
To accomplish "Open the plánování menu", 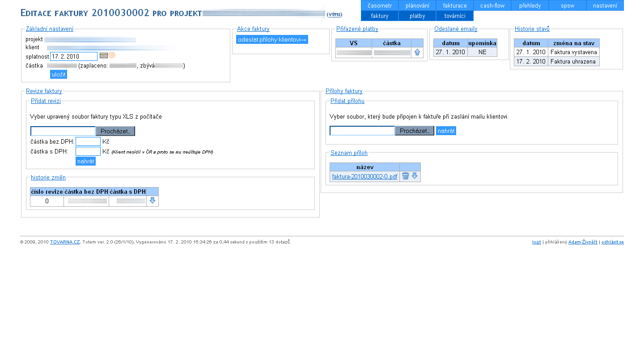I will pyautogui.click(x=417, y=5).
